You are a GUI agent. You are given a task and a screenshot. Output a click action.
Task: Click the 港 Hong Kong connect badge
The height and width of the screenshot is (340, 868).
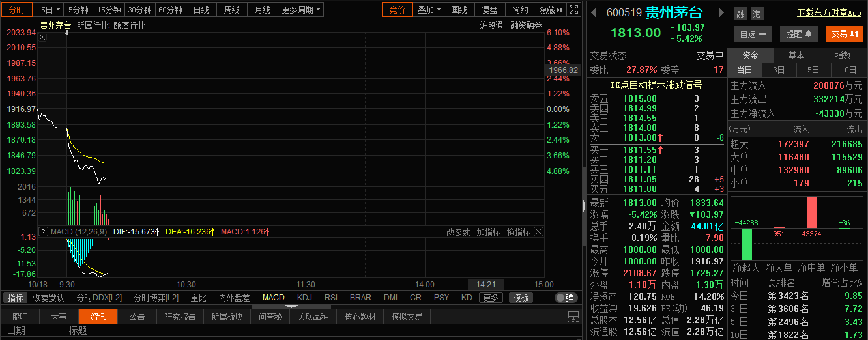coord(756,14)
